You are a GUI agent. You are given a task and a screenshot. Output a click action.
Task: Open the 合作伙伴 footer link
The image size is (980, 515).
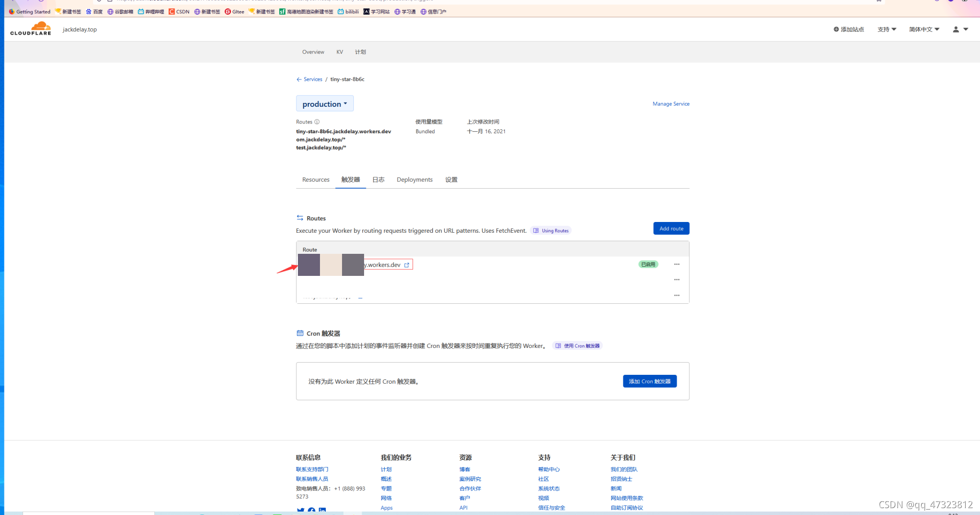[470, 489]
